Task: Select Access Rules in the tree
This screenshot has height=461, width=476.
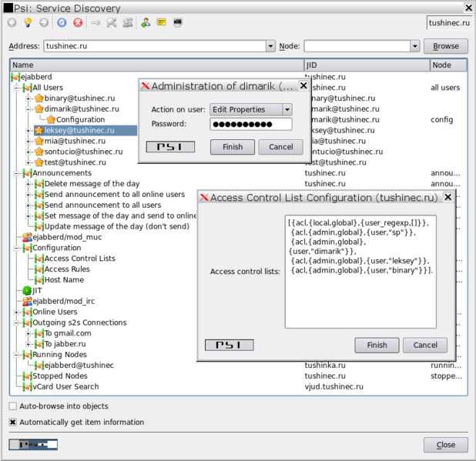Action: click(x=68, y=269)
